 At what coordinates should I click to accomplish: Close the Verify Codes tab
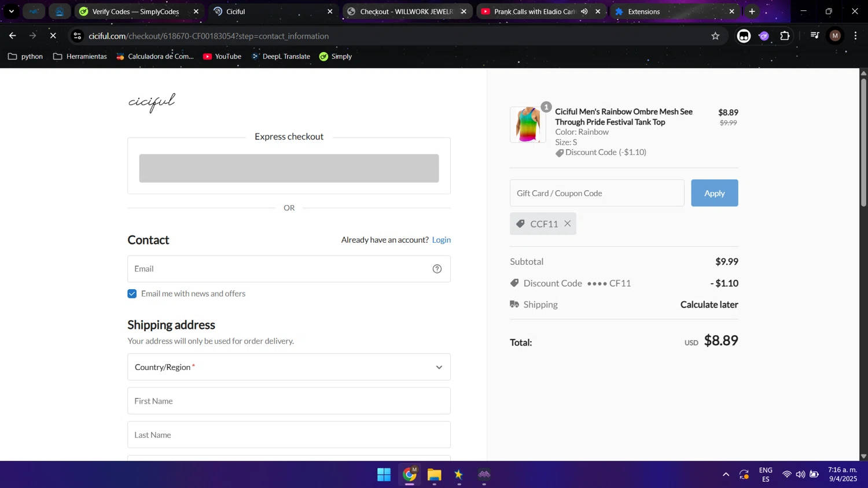pyautogui.click(x=196, y=12)
